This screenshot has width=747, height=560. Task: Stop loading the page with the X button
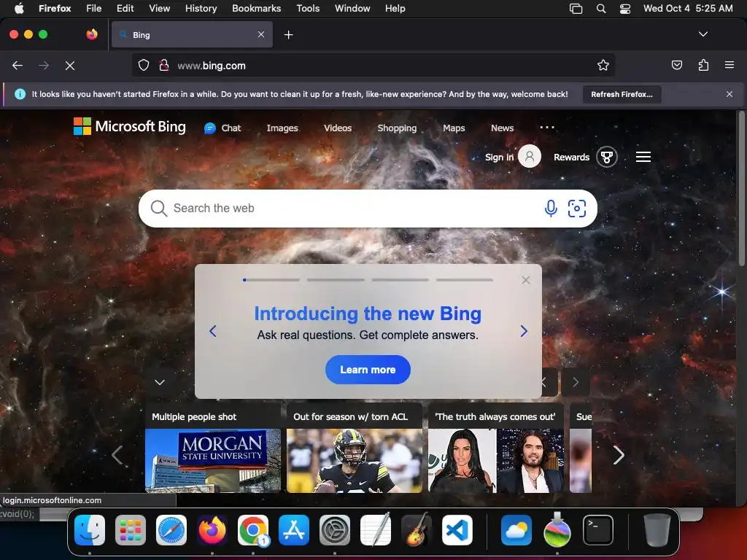pyautogui.click(x=70, y=66)
